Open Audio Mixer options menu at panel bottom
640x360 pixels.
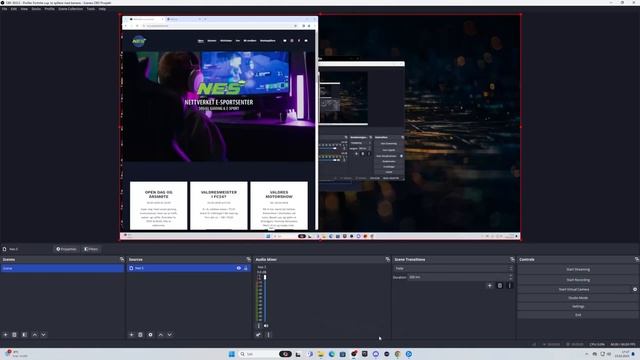click(x=268, y=335)
